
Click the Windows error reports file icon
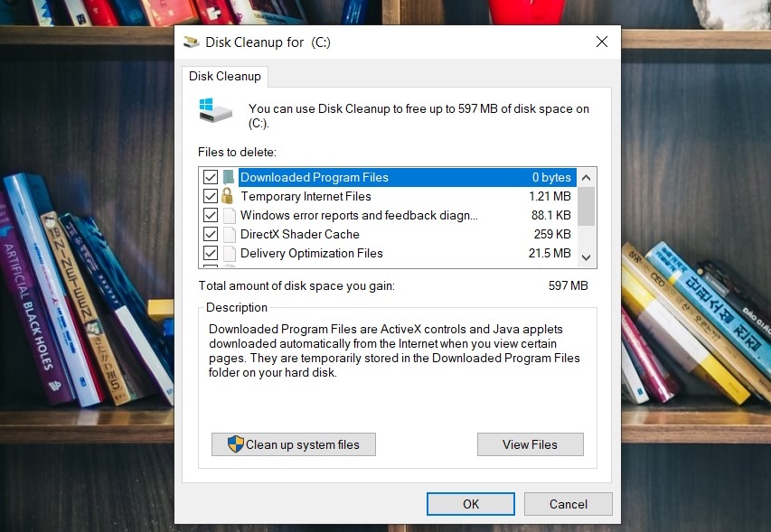[x=229, y=216]
